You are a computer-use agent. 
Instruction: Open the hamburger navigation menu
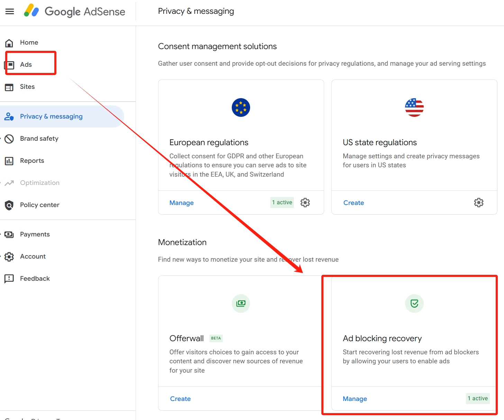(9, 11)
